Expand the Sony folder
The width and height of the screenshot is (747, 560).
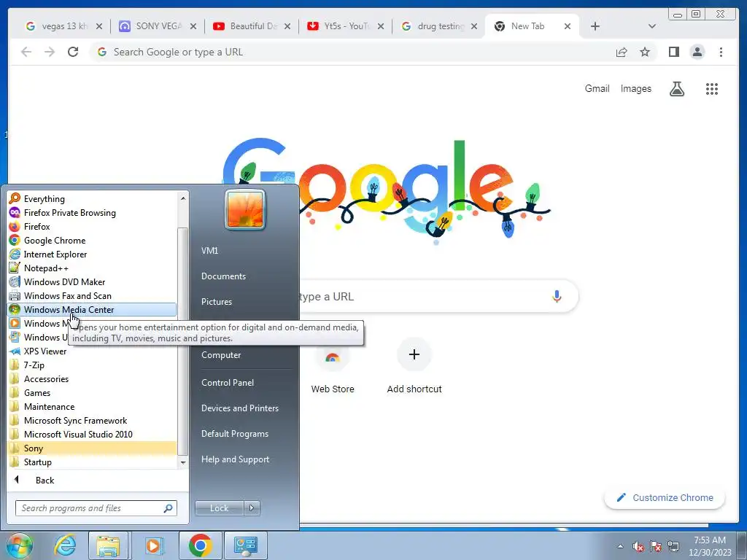92,448
